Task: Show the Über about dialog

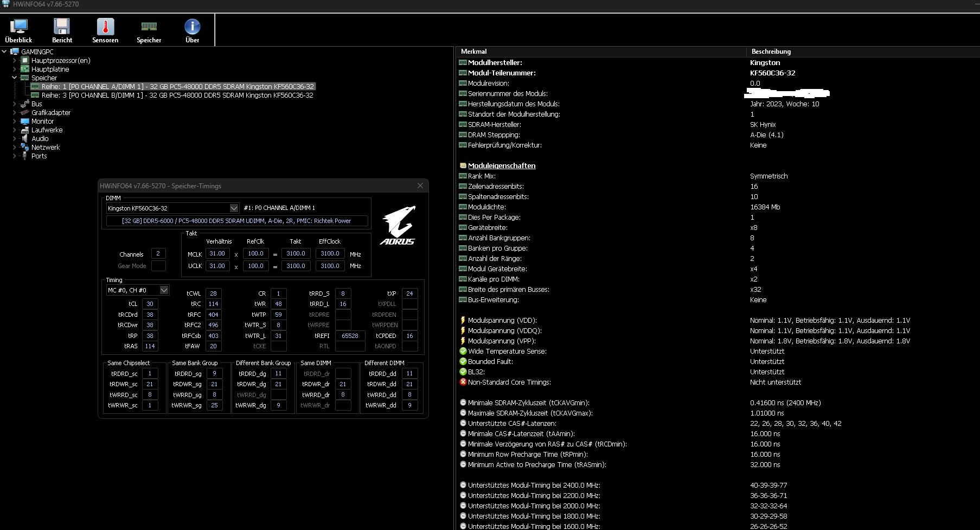Action: coord(192,30)
